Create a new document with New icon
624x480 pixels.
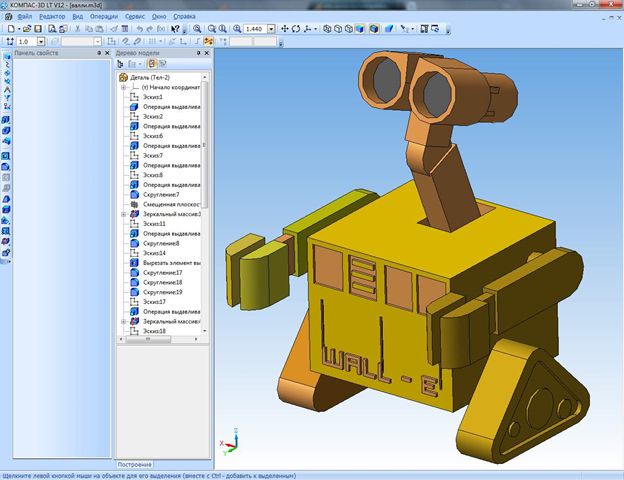(x=11, y=29)
